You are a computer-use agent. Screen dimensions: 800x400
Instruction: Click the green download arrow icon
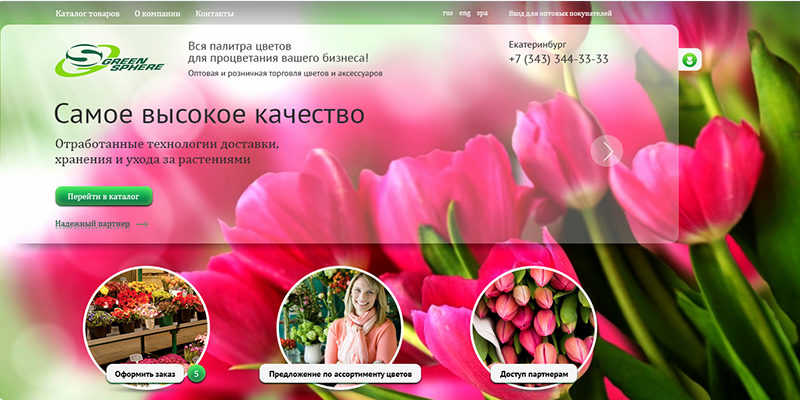point(689,60)
